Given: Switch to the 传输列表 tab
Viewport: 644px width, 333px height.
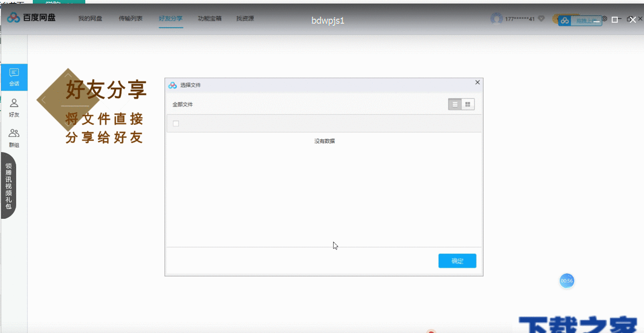Looking at the screenshot, I should (x=131, y=18).
